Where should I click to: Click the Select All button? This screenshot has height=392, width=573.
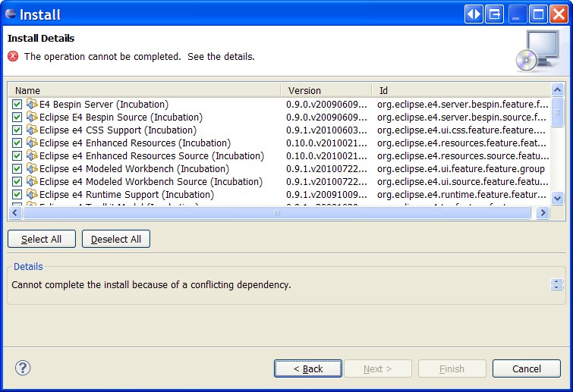(x=41, y=239)
